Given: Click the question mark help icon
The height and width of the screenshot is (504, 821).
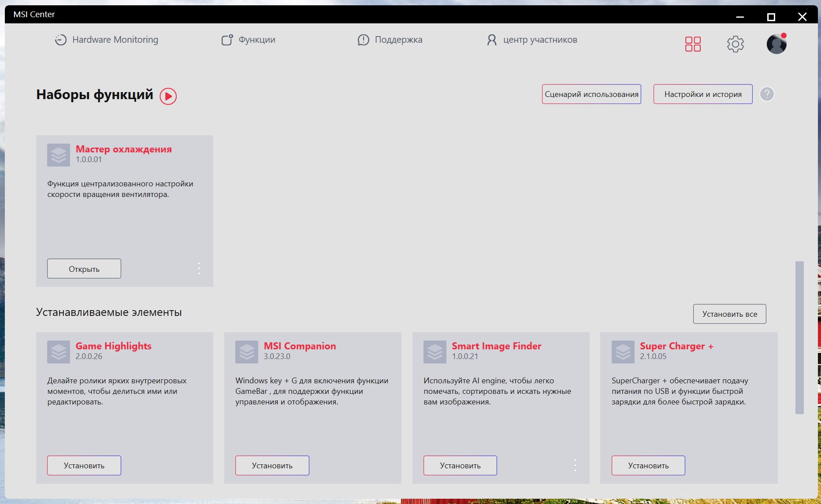Looking at the screenshot, I should click(767, 94).
